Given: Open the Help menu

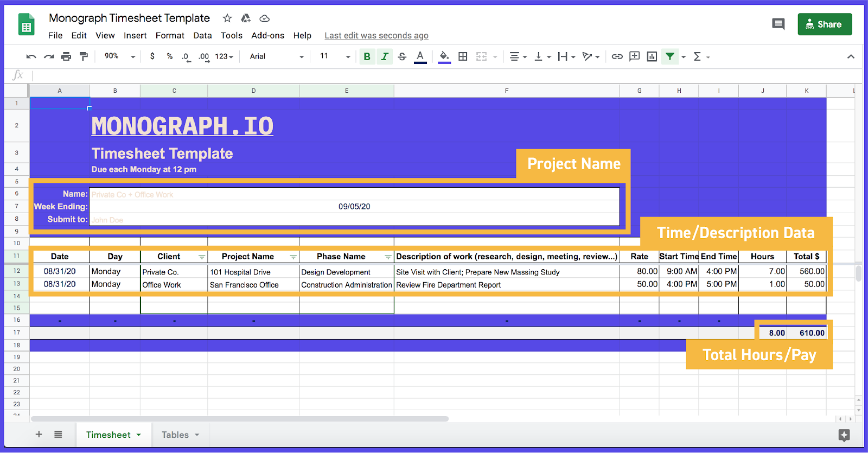Looking at the screenshot, I should point(302,35).
